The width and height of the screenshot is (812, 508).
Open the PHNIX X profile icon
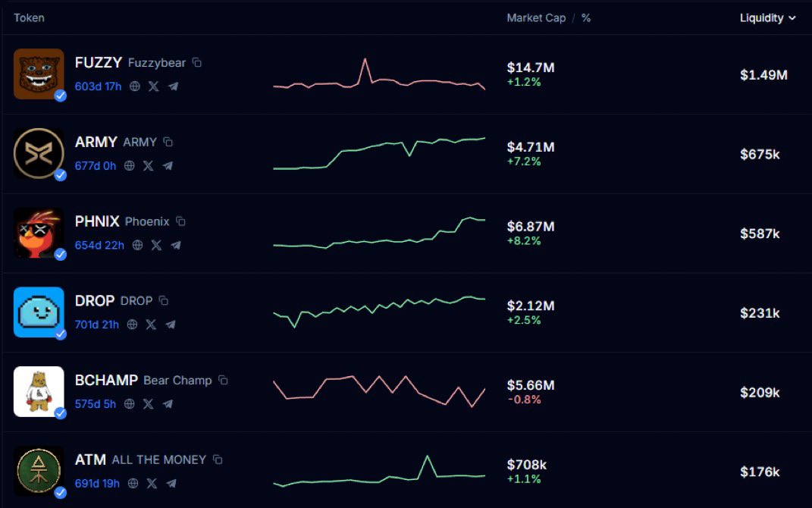pyautogui.click(x=156, y=246)
